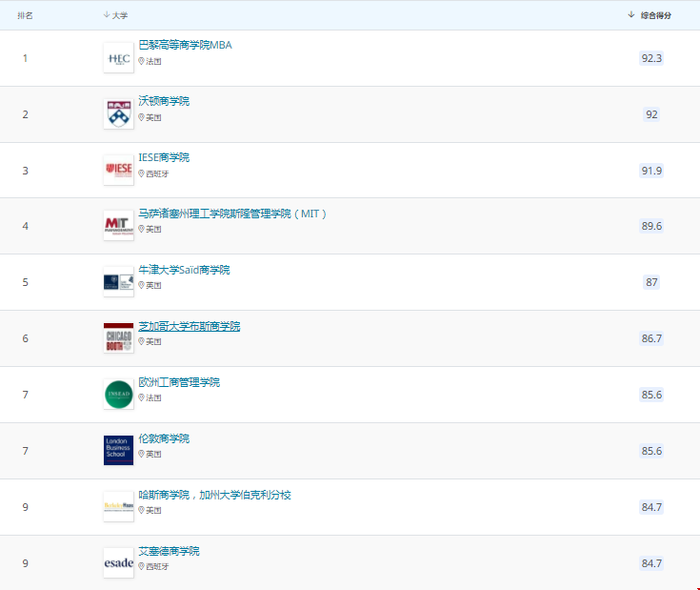Image resolution: width=700 pixels, height=590 pixels.
Task: Click the Oxford Saïd logo
Action: click(x=118, y=282)
